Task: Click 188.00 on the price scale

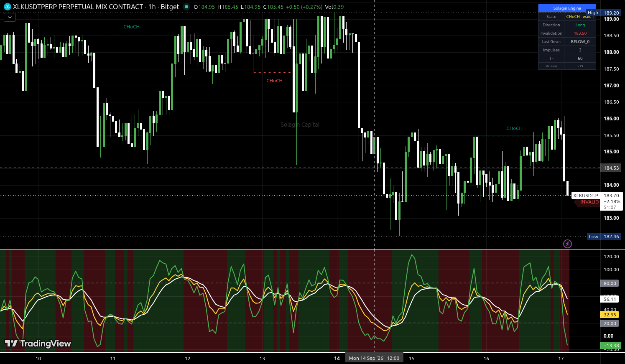Action: (611, 52)
